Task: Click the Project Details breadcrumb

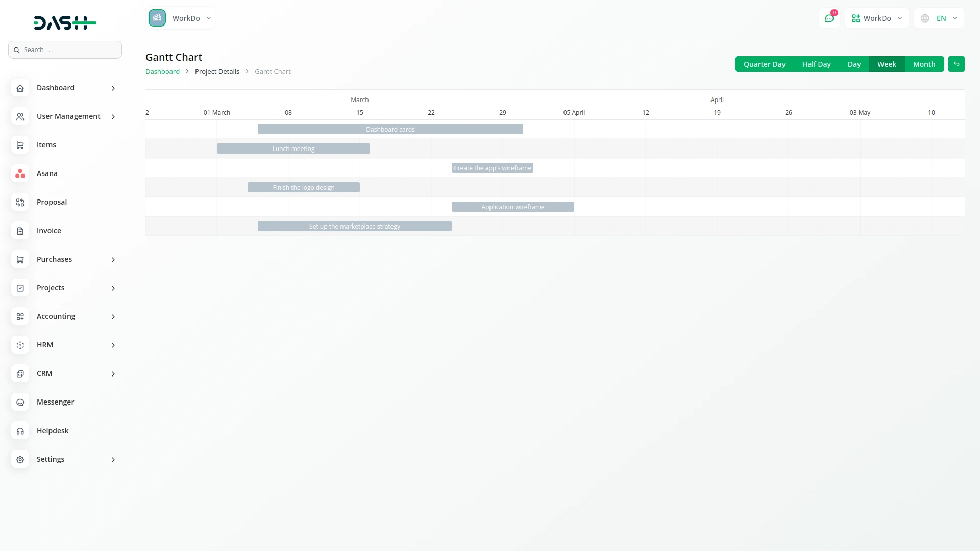Action: point(217,71)
